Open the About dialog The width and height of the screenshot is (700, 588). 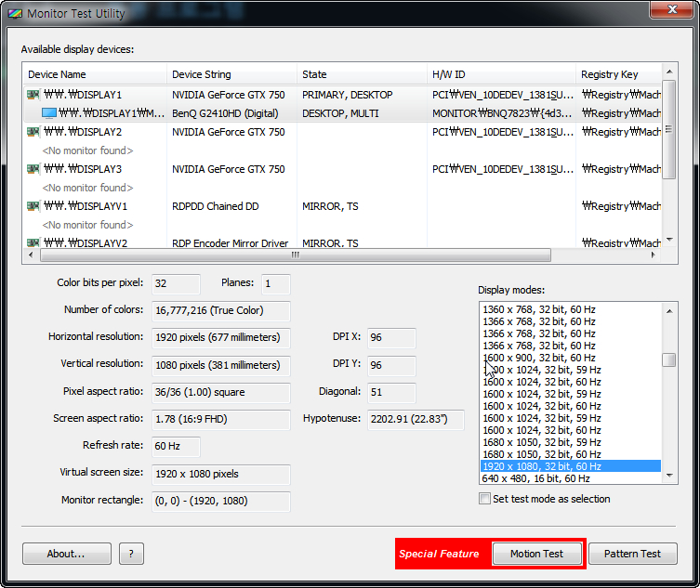[67, 554]
